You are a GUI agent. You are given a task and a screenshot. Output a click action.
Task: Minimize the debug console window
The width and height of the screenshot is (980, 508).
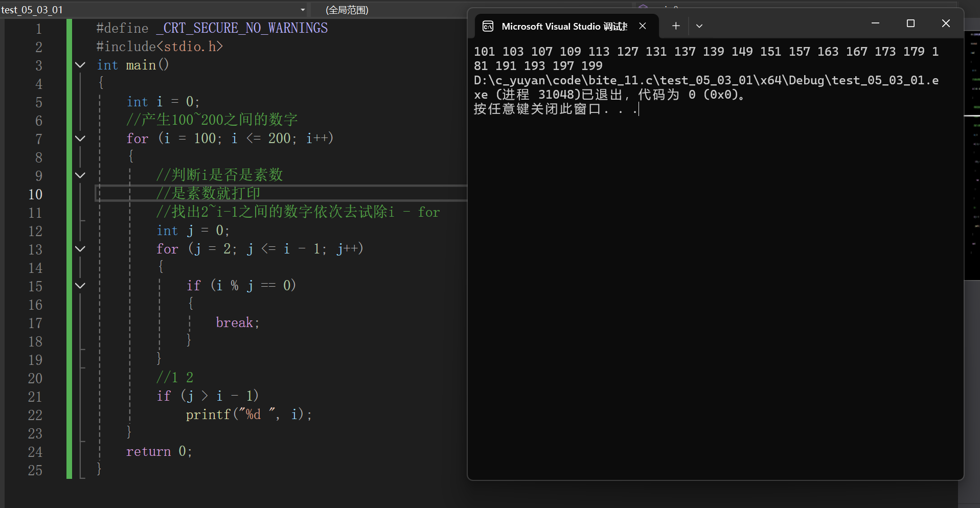tap(875, 24)
